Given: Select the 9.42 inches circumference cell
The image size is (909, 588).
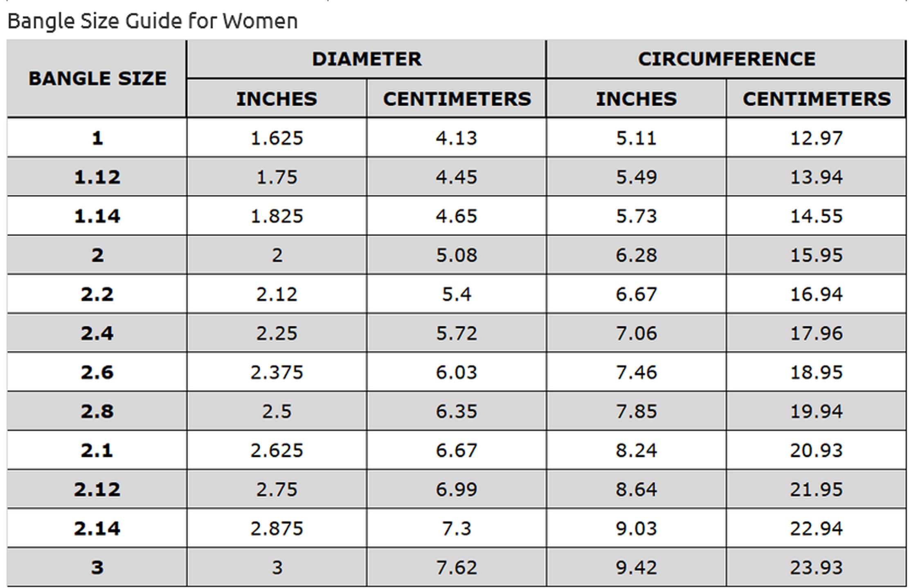Looking at the screenshot, I should point(636,568).
